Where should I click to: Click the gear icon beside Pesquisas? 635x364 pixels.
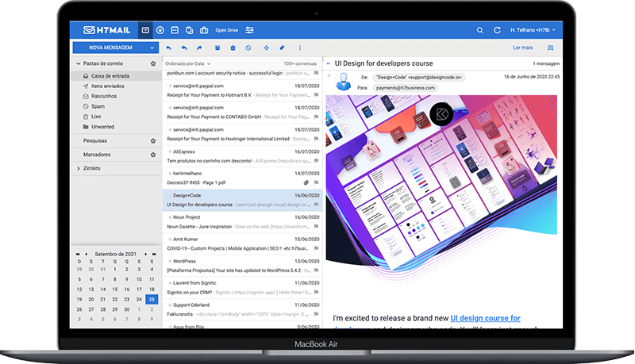point(153,140)
